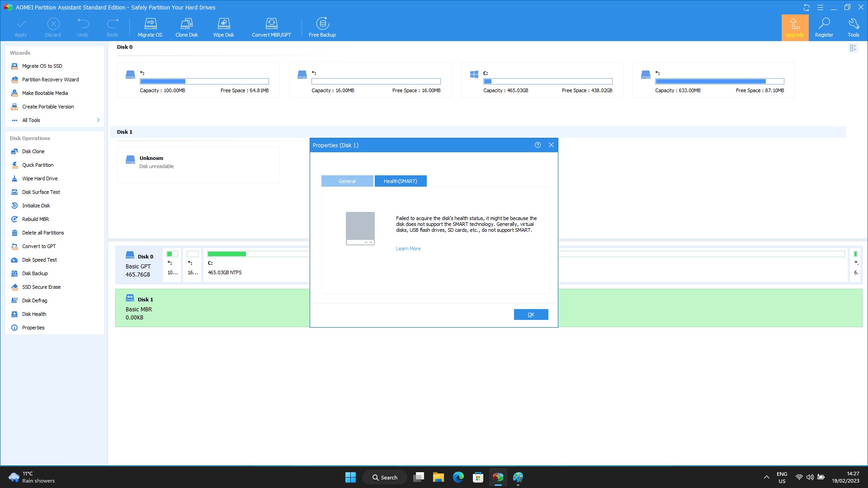Select the C: 465.03GB partition card

542,80
